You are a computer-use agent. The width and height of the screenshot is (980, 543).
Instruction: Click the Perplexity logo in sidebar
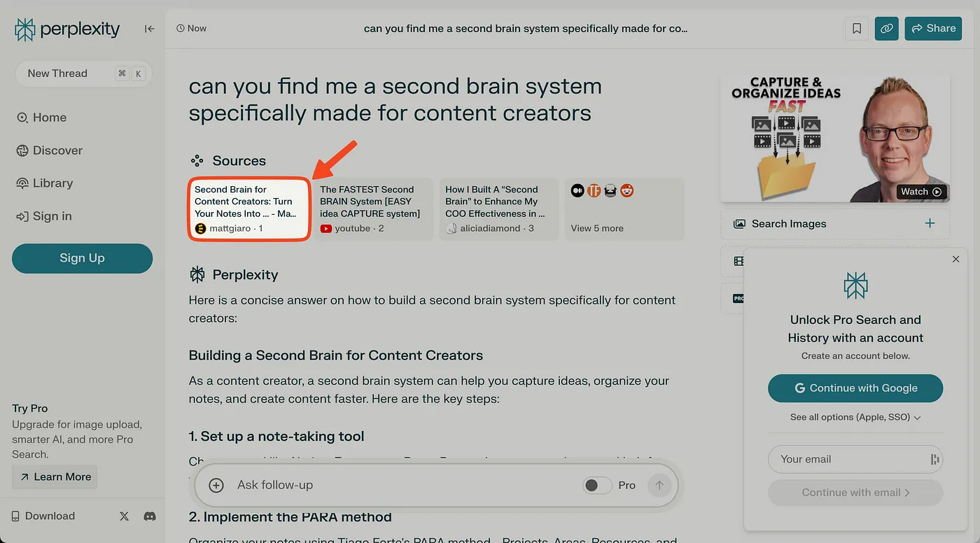point(67,29)
